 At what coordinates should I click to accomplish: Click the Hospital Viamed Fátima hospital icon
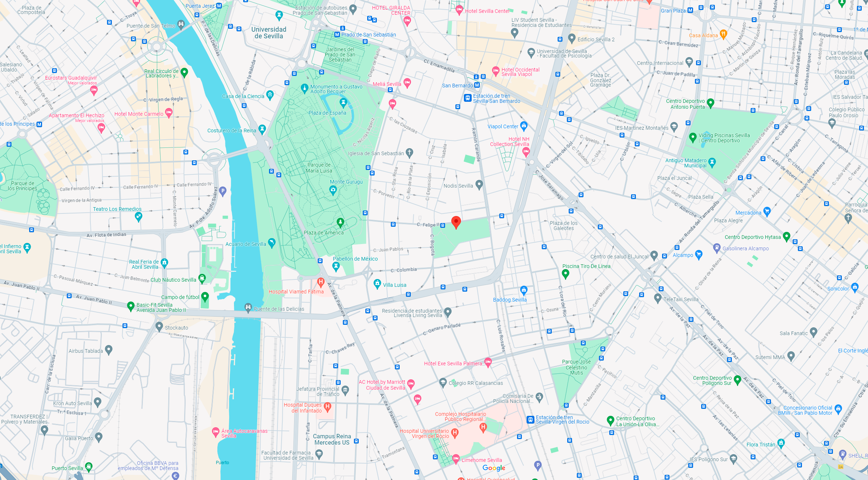321,282
